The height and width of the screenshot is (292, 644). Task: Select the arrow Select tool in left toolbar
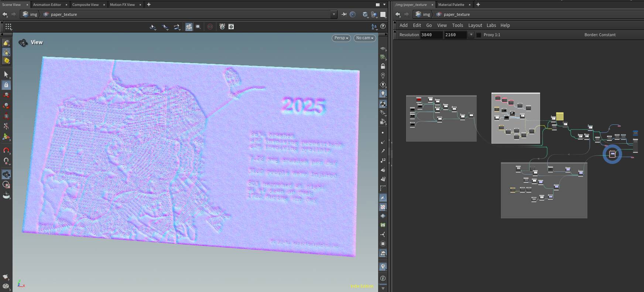coord(6,75)
